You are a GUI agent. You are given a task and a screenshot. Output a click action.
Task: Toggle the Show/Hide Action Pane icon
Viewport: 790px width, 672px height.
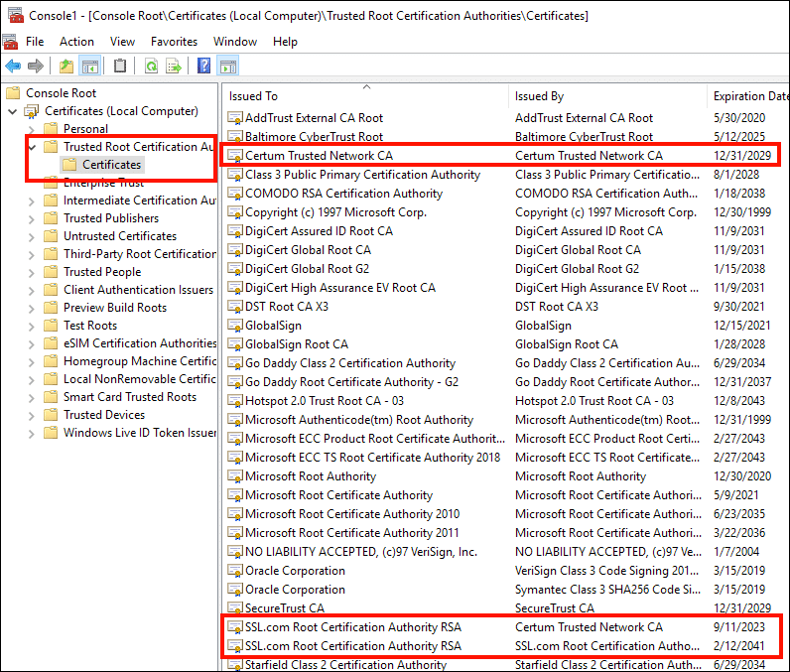[228, 67]
